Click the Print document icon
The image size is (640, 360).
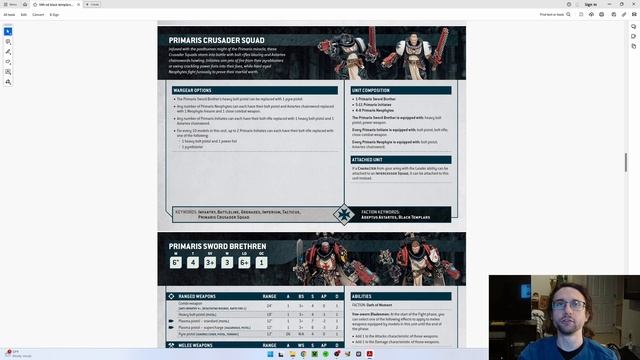click(x=602, y=15)
